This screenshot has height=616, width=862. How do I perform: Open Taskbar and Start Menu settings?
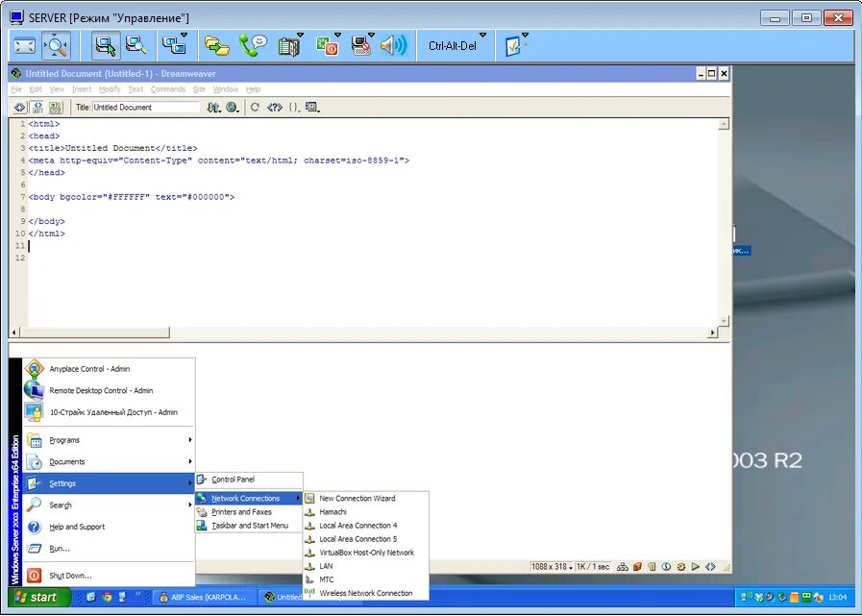click(249, 526)
